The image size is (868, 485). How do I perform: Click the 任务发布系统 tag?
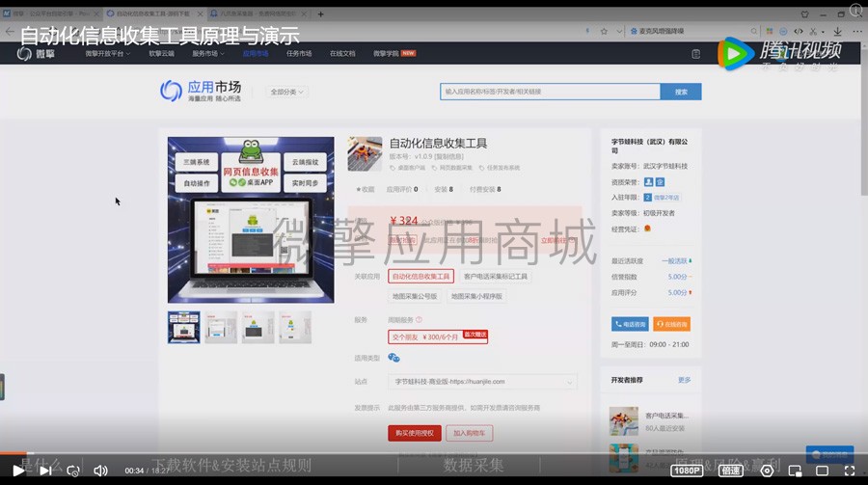point(500,168)
